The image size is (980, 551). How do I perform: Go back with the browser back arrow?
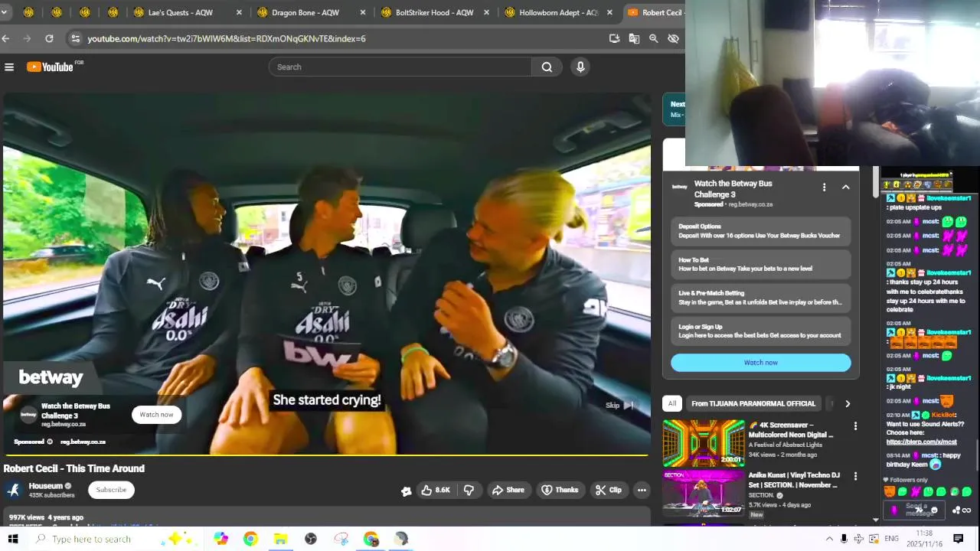click(6, 38)
